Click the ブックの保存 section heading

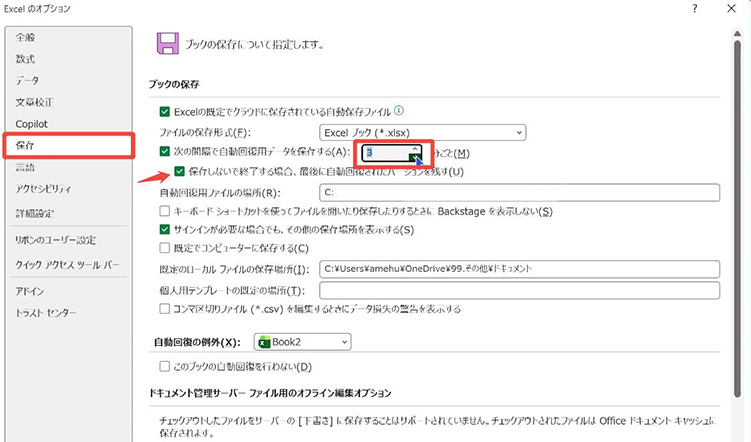click(174, 84)
